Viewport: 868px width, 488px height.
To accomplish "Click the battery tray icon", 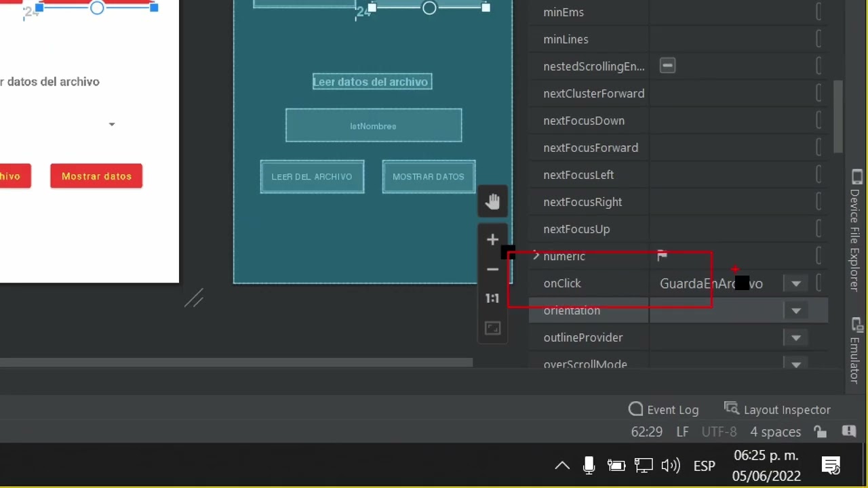I will tap(616, 466).
